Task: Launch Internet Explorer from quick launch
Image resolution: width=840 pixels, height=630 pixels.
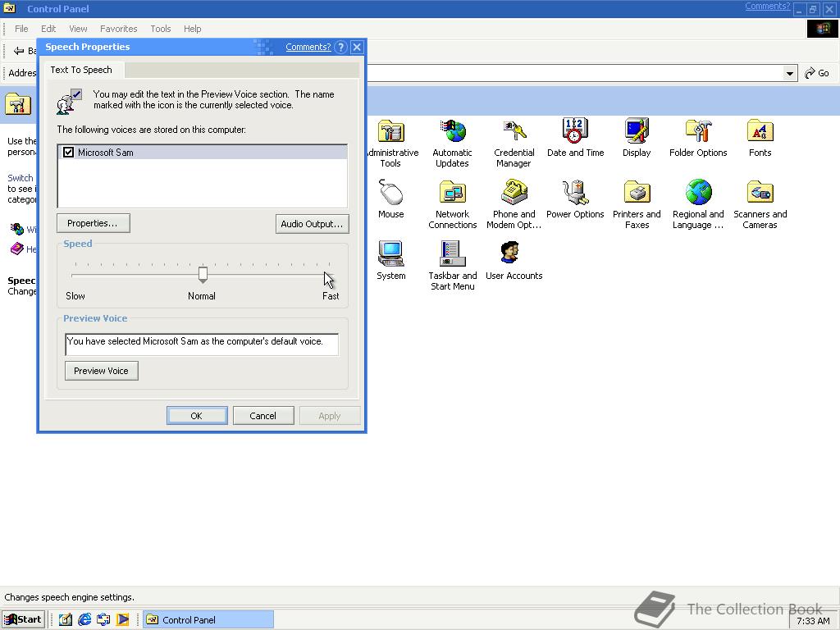Action: [84, 620]
